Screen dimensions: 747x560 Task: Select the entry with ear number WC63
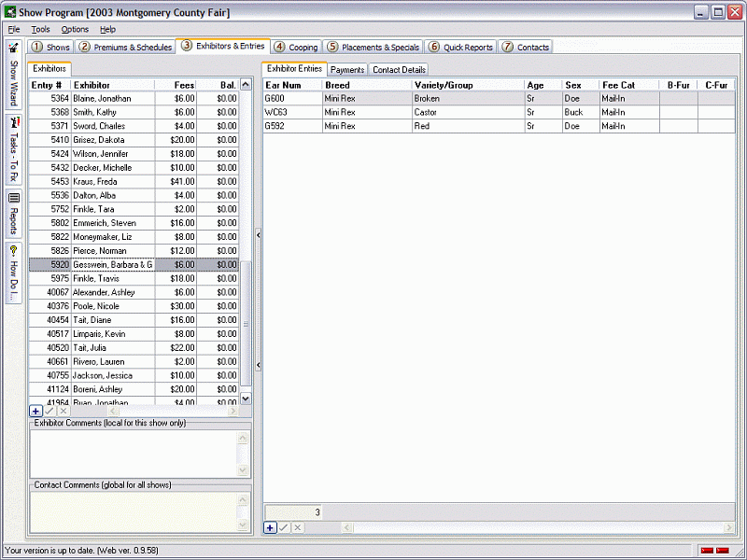pos(499,112)
